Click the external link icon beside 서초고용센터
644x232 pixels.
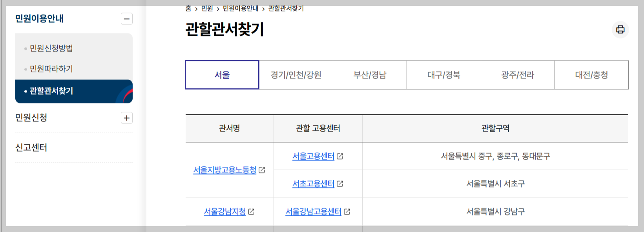340,184
